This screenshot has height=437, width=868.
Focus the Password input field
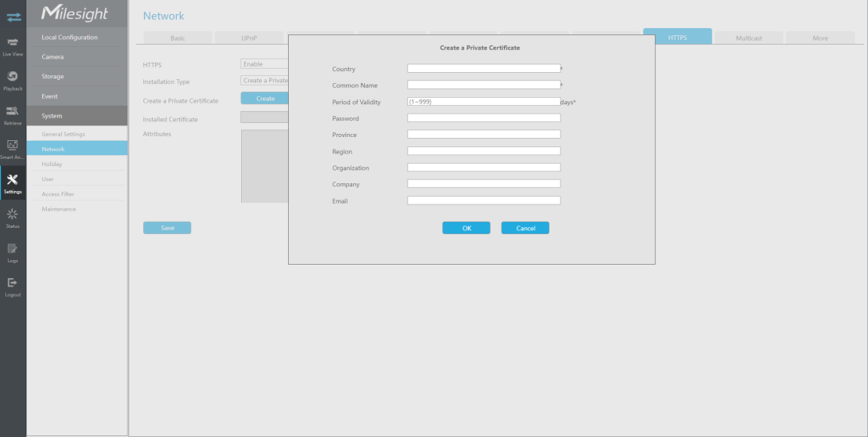(x=484, y=118)
